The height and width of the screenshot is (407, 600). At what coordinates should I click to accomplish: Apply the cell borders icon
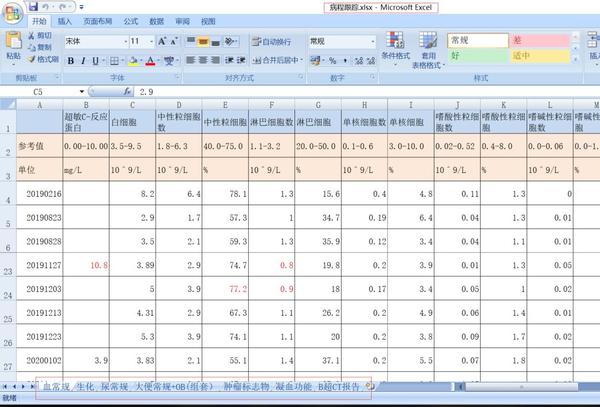click(x=114, y=61)
